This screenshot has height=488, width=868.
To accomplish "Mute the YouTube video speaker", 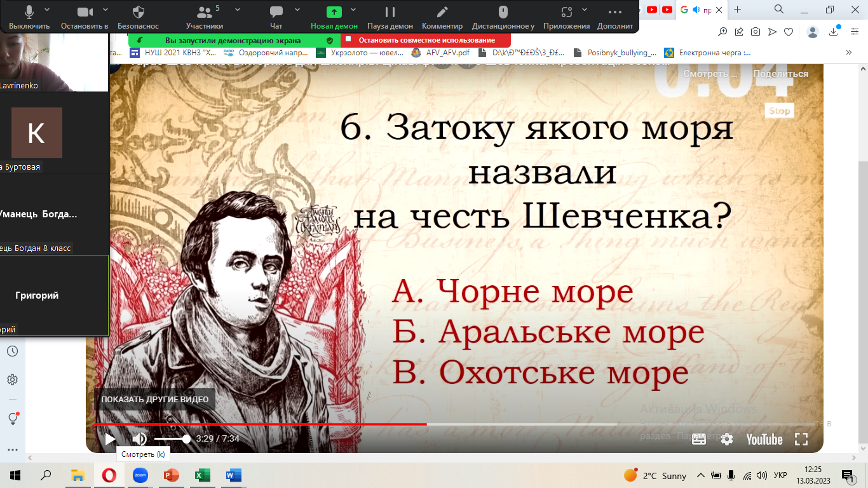I will [x=139, y=439].
